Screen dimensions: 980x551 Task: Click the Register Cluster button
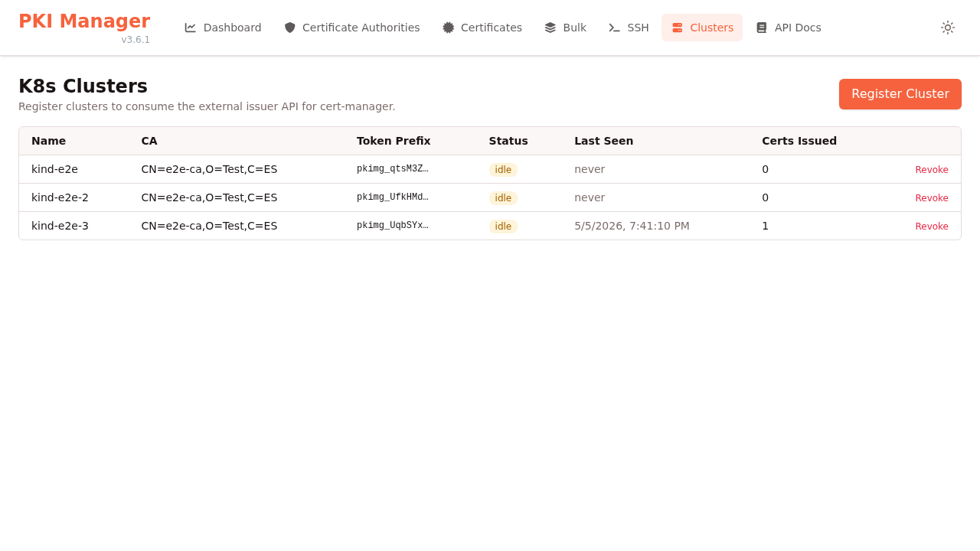tap(900, 94)
